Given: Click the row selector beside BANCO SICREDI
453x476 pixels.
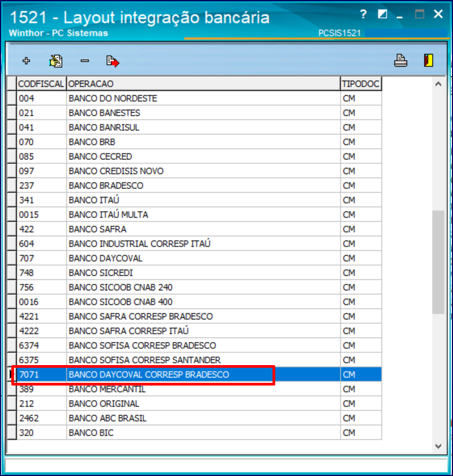Looking at the screenshot, I should click(12, 273).
